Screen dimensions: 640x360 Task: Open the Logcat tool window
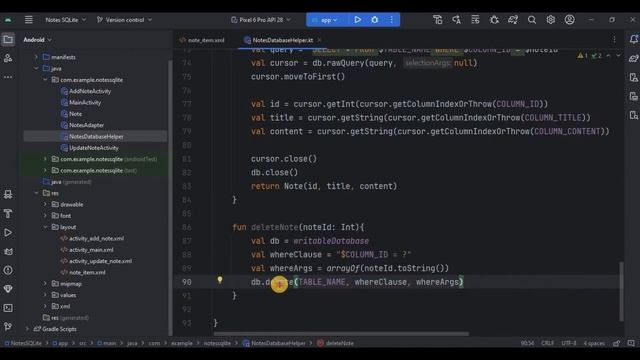[x=8, y=251]
